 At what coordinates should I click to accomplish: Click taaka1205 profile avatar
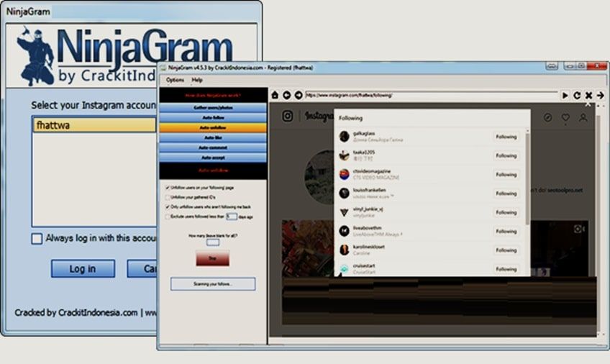pos(345,155)
